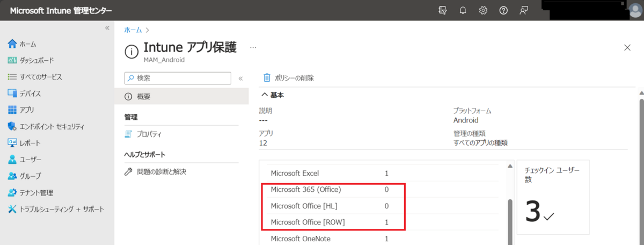Click the チェックイン ユーザー数 tile
The image size is (644, 245).
coord(553,197)
